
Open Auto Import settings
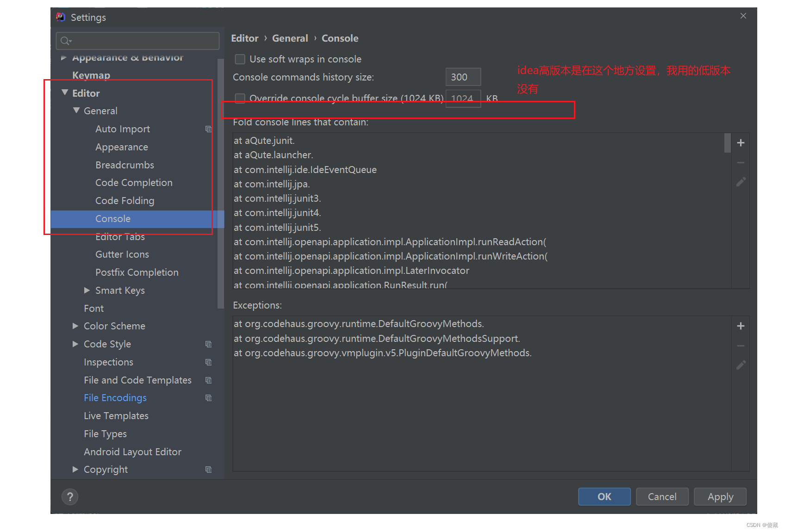(123, 129)
